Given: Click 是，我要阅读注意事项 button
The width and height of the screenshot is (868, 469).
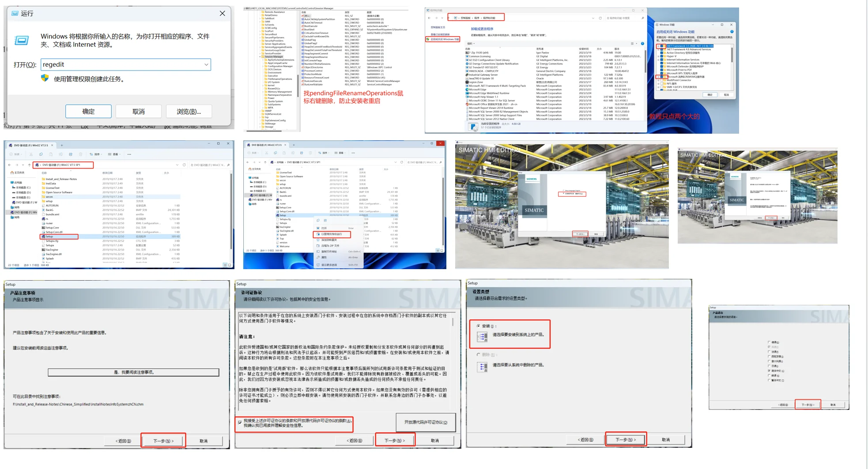Looking at the screenshot, I should pos(133,372).
